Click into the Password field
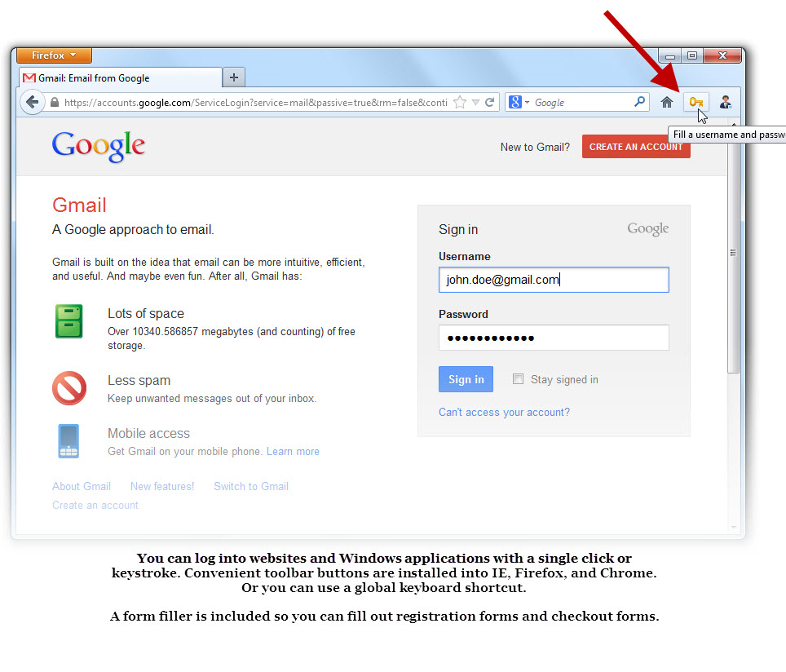Viewport: 786px width, 672px height. [554, 338]
